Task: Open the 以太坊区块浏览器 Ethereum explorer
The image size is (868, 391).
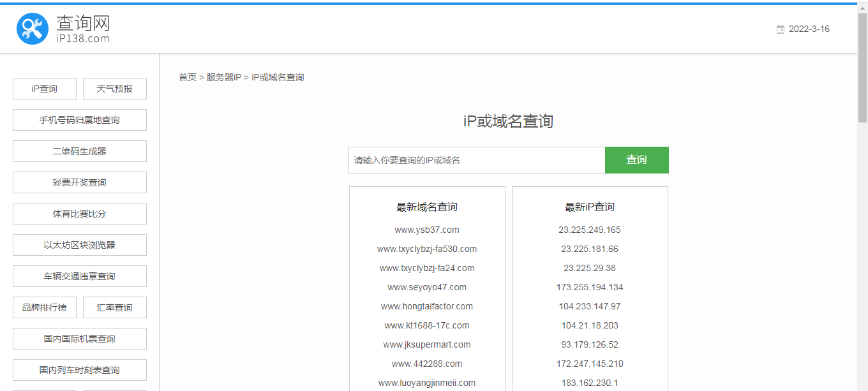Action: pos(79,245)
